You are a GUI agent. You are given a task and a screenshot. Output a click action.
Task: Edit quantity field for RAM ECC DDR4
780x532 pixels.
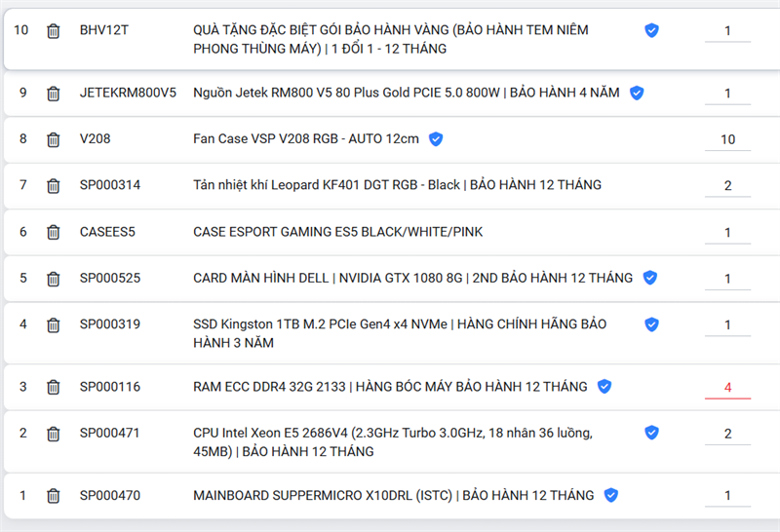click(727, 387)
